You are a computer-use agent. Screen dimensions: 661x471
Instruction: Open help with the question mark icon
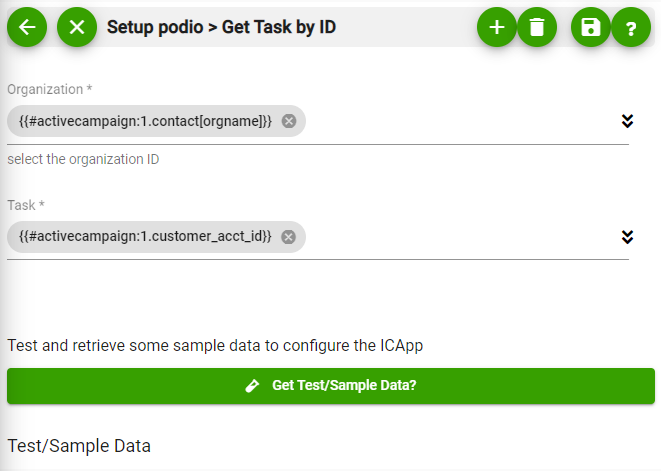click(x=631, y=27)
